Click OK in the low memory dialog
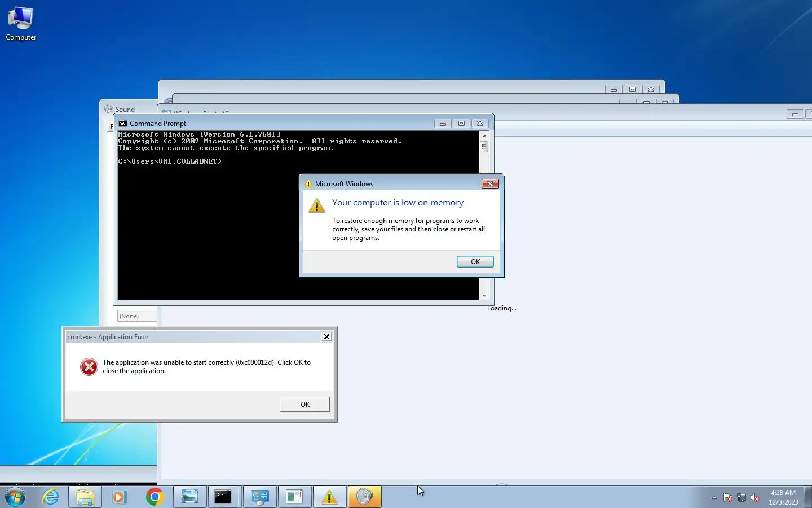 point(475,261)
